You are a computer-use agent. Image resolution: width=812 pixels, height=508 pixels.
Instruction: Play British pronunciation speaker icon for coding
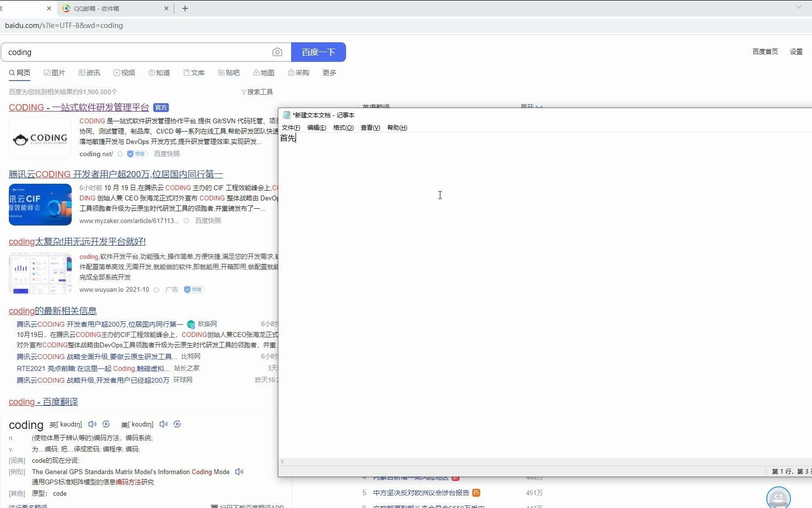[x=92, y=424]
